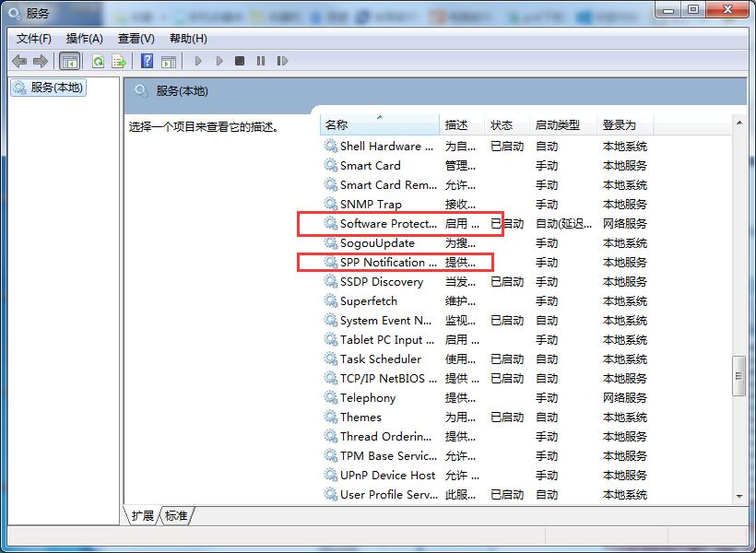Pause the service using the pause icon

coord(261,61)
